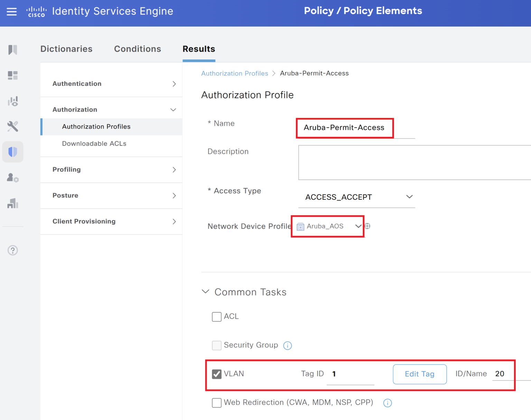This screenshot has height=420, width=531.
Task: Check the Security Group option
Action: tap(216, 345)
